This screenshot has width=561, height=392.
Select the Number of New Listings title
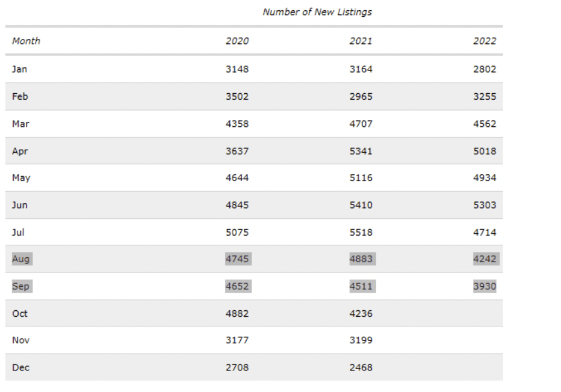point(317,12)
